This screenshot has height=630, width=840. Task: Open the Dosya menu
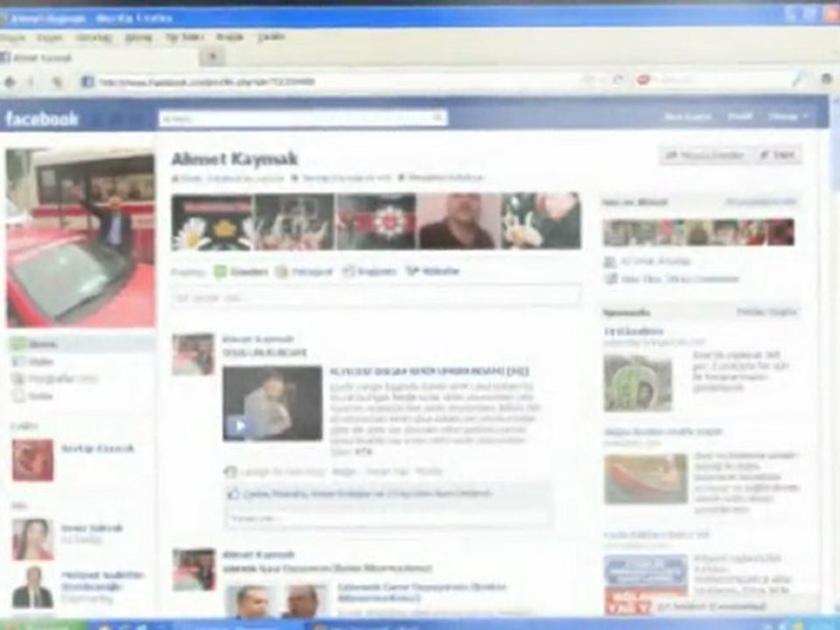(x=13, y=38)
